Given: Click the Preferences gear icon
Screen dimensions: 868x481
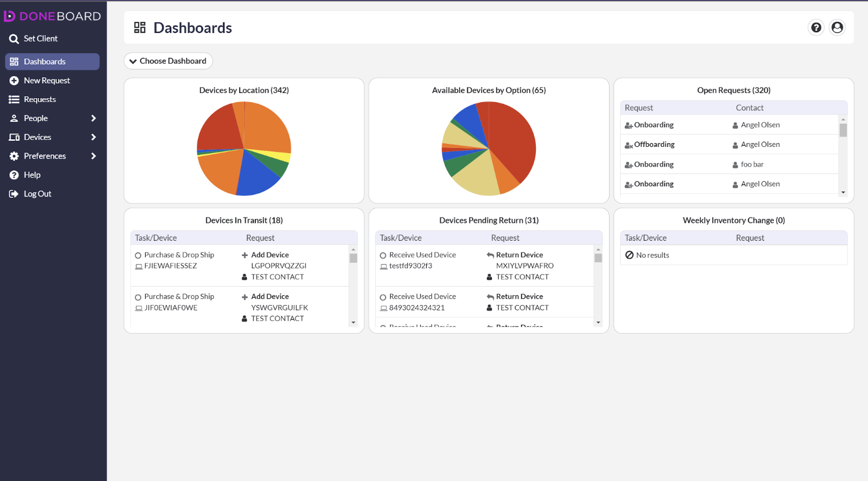Looking at the screenshot, I should click(x=14, y=156).
